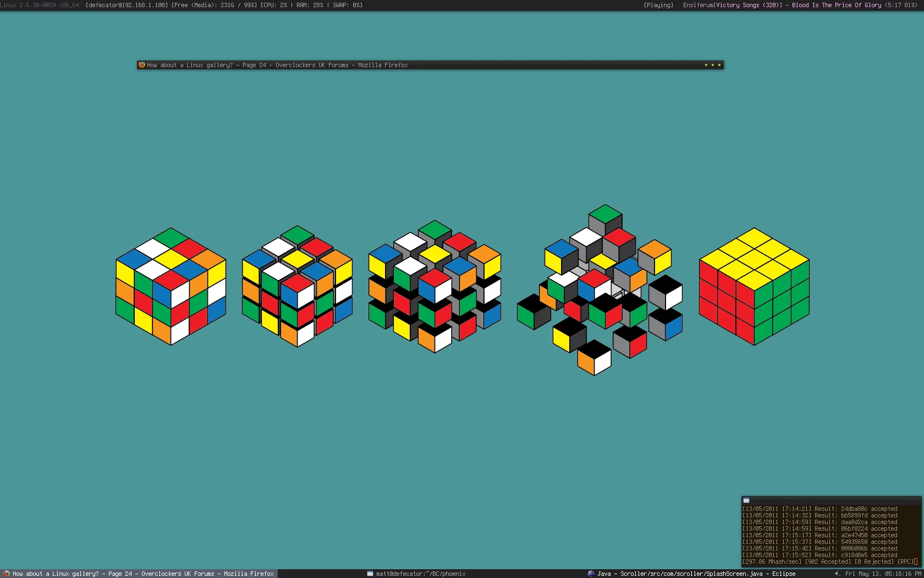Select terminal line with result a2e47450
The image size is (924, 578).
[x=820, y=536]
